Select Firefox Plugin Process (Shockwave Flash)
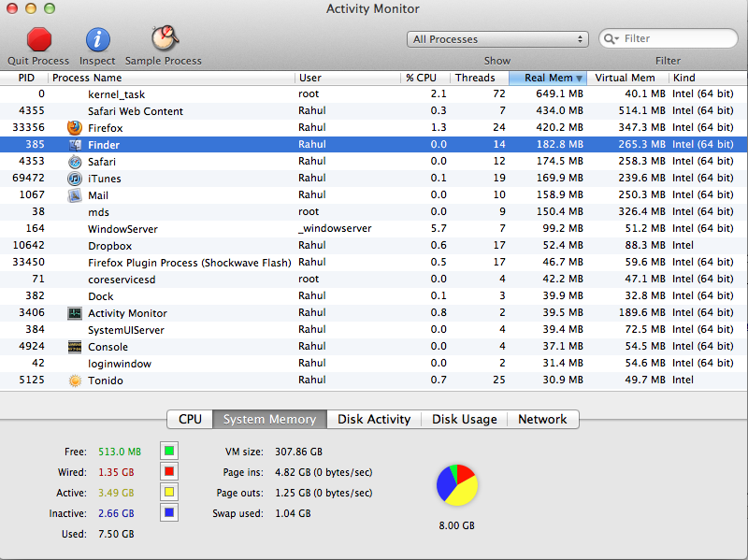The image size is (748, 560). [374, 263]
